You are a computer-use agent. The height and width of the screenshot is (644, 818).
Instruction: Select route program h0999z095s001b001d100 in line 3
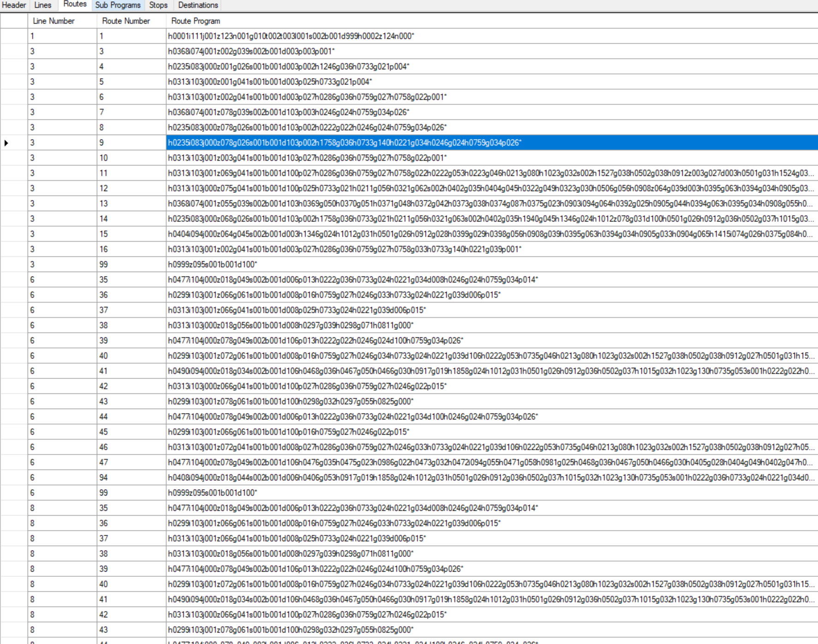click(x=492, y=264)
